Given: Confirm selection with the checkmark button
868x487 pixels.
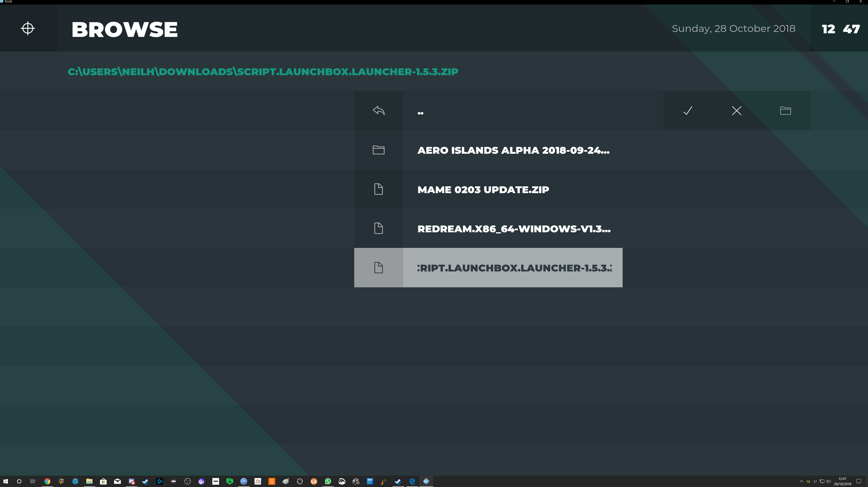Looking at the screenshot, I should point(688,110).
